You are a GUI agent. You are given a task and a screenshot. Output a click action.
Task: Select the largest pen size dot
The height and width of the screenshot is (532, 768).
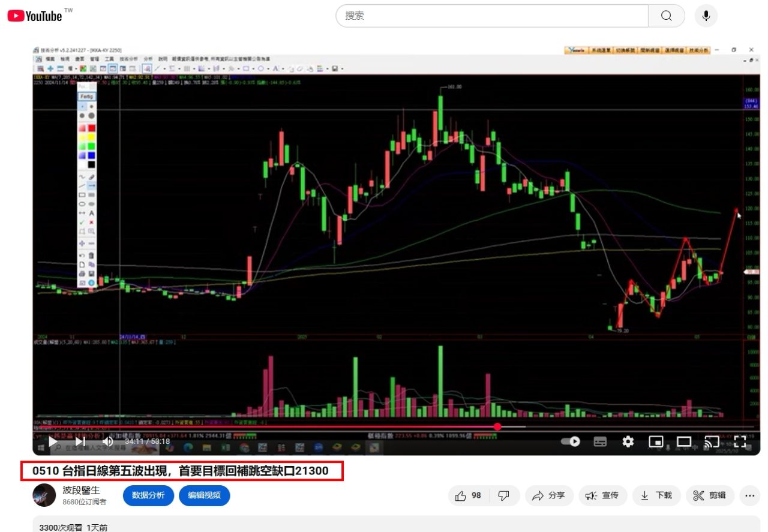coord(91,115)
